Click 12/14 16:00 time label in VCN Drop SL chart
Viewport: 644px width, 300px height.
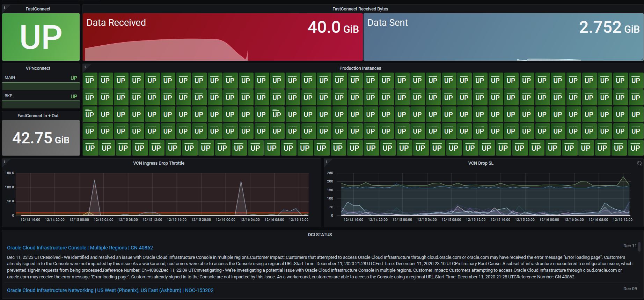tap(353, 220)
